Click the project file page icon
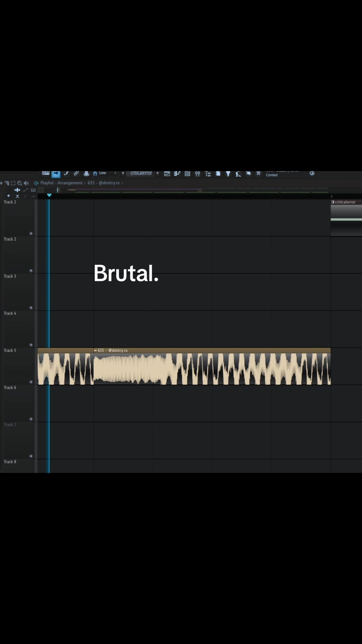 click(x=218, y=174)
